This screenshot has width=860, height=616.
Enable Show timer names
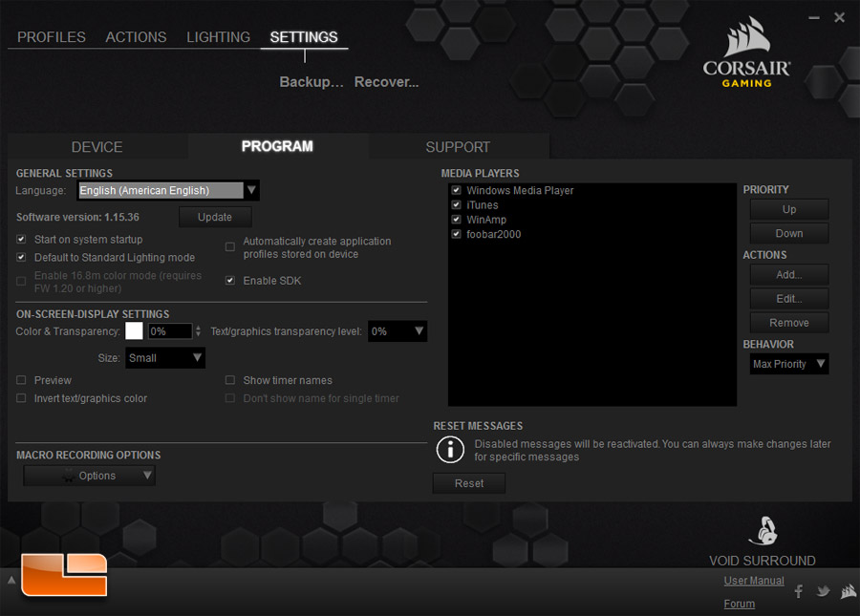(230, 380)
